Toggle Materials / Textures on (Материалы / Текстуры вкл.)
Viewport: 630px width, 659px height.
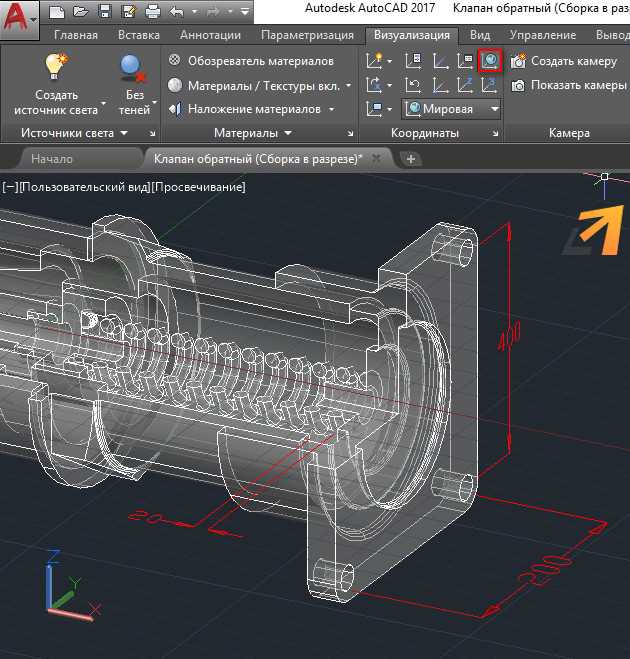(254, 86)
